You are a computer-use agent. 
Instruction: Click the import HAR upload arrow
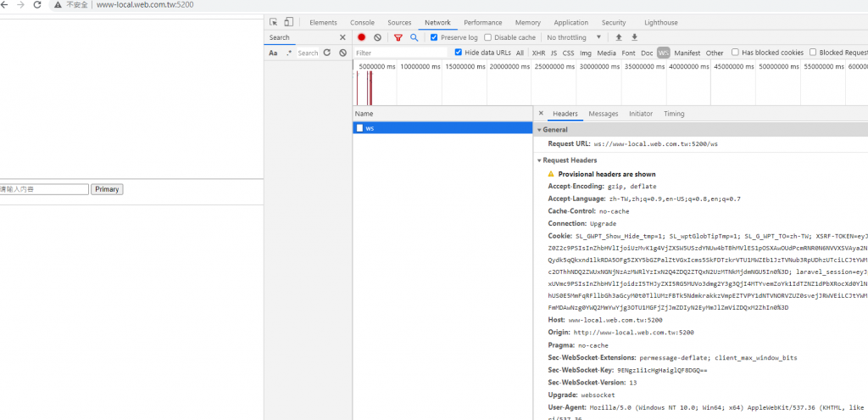(x=619, y=37)
